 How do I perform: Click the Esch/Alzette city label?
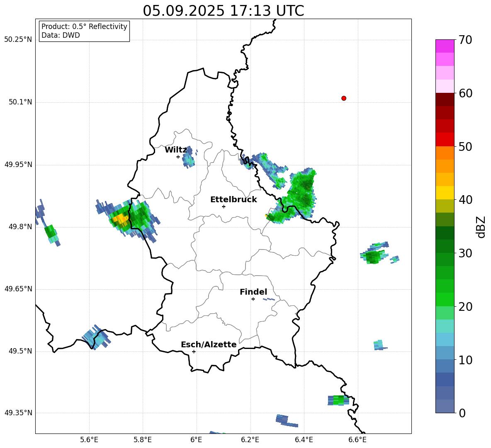click(x=209, y=344)
